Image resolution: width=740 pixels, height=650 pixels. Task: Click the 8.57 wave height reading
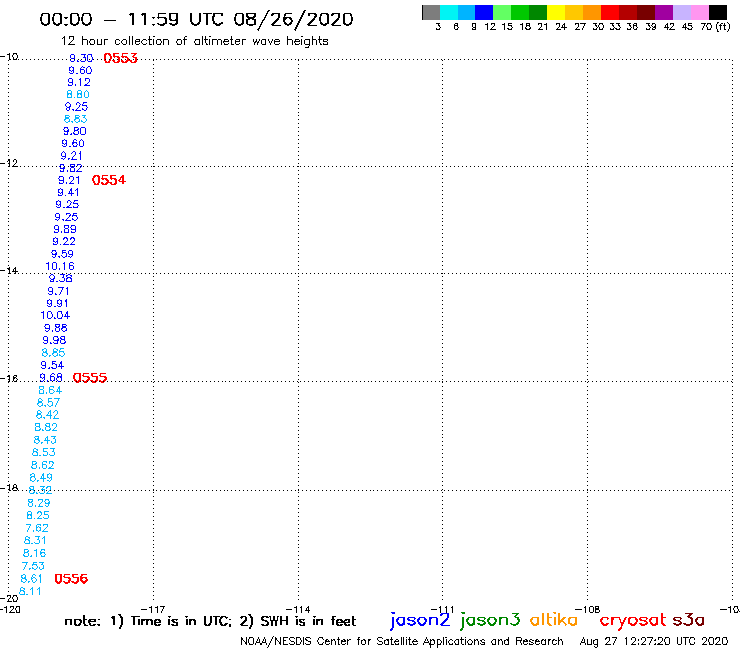coord(49,403)
